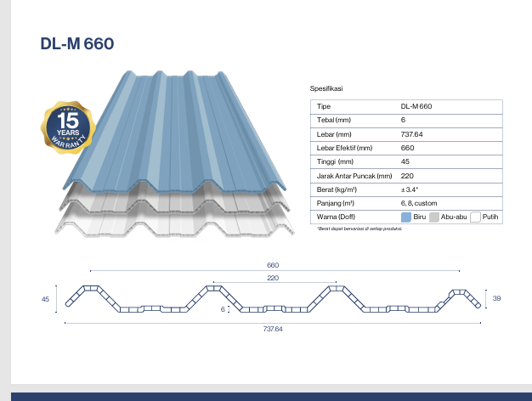The height and width of the screenshot is (401, 532).
Task: Click the white bottom roofing sheet image
Action: (x=174, y=223)
